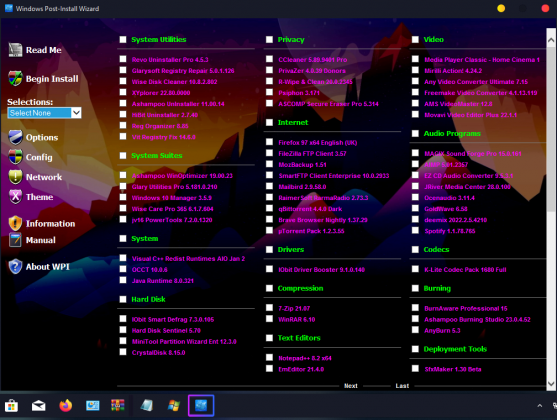The height and width of the screenshot is (420, 557).
Task: Check the System Utilities category box
Action: [x=123, y=39]
